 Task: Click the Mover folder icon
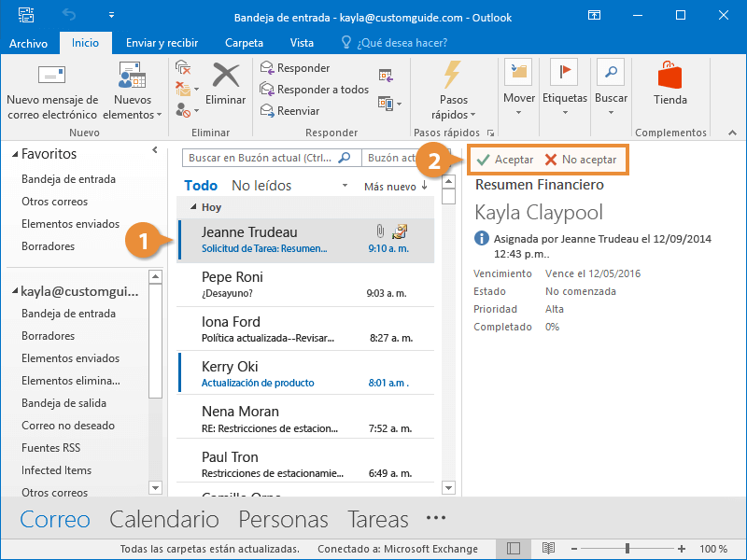coord(519,72)
